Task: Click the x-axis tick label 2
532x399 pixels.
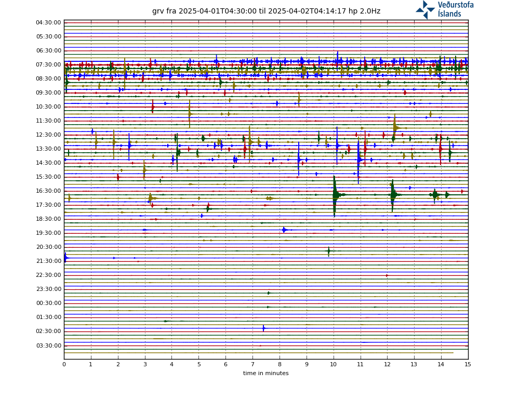Action: pos(118,364)
